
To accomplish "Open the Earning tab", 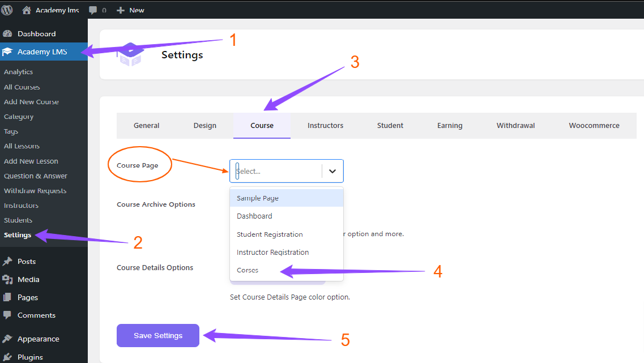I will [x=450, y=126].
